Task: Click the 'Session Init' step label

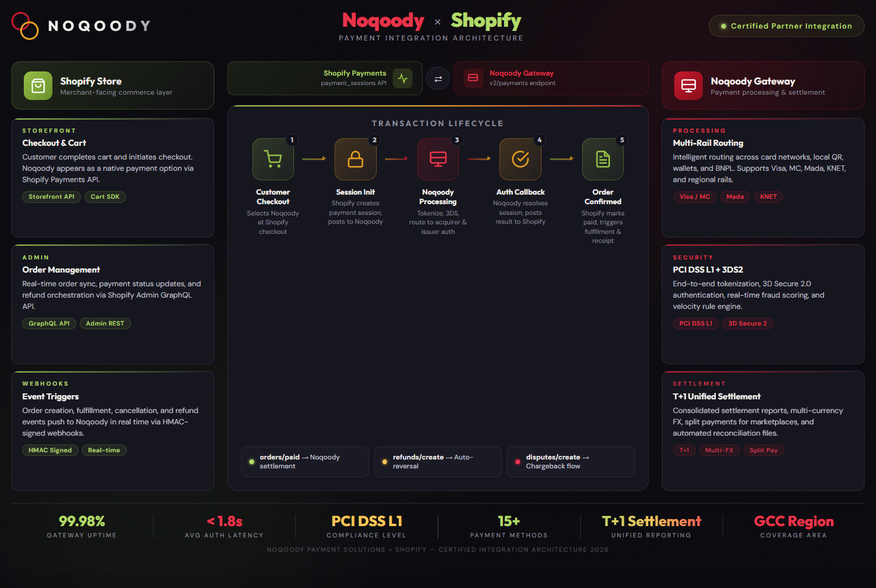Action: [355, 192]
